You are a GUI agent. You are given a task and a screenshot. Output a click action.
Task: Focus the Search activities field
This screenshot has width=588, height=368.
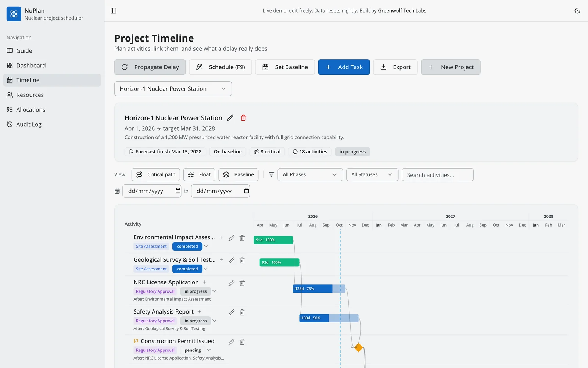(438, 175)
